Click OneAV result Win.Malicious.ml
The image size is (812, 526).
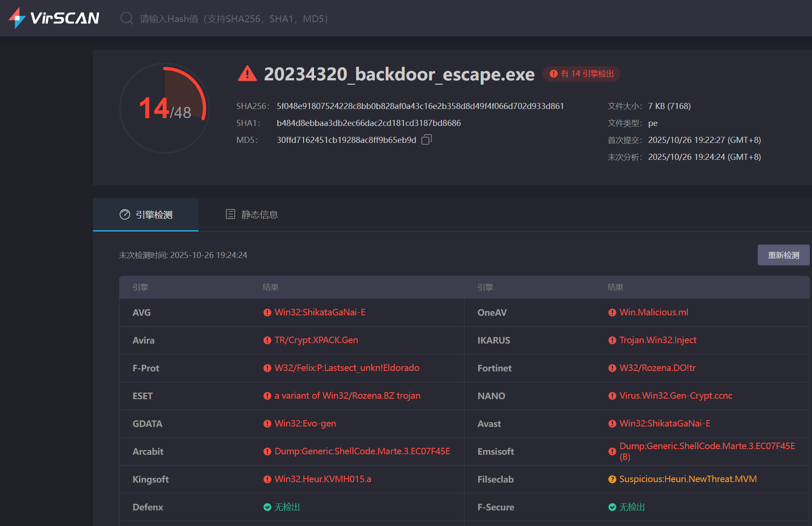coord(654,312)
